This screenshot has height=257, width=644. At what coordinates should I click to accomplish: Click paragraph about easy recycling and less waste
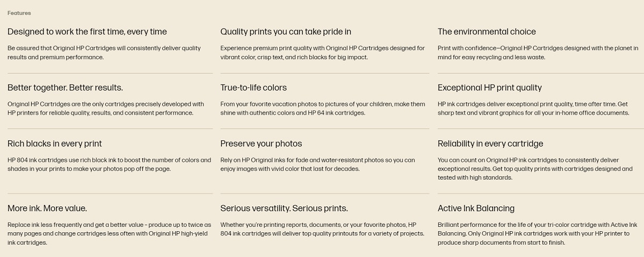pyautogui.click(x=538, y=53)
